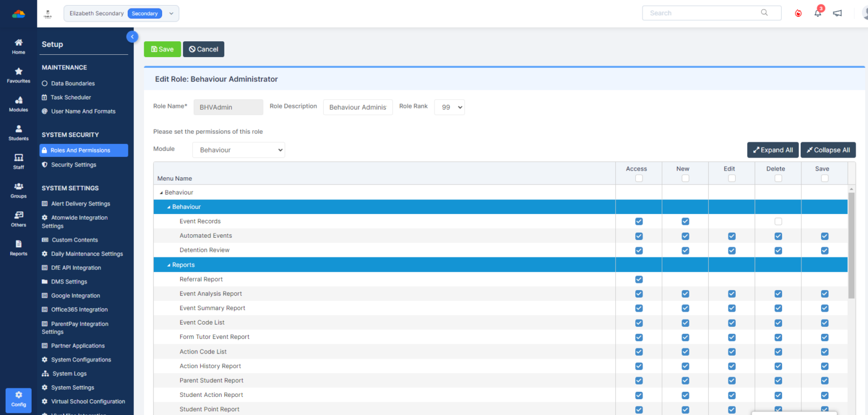View notifications via the bell icon
This screenshot has width=868, height=415.
coord(817,12)
